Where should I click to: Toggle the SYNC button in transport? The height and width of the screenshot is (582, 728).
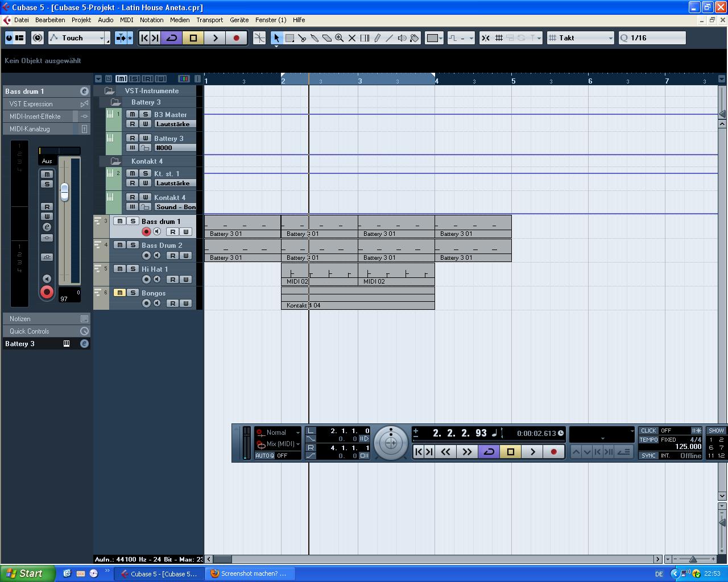[648, 456]
